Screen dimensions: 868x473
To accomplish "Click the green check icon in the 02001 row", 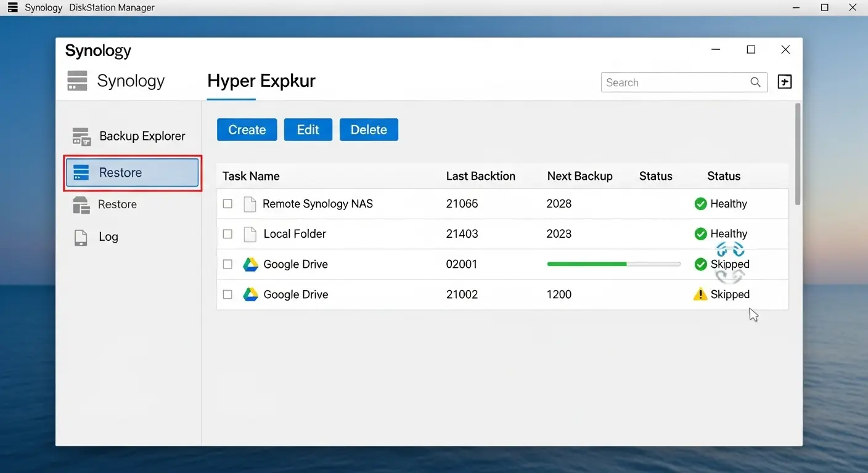I will (700, 264).
